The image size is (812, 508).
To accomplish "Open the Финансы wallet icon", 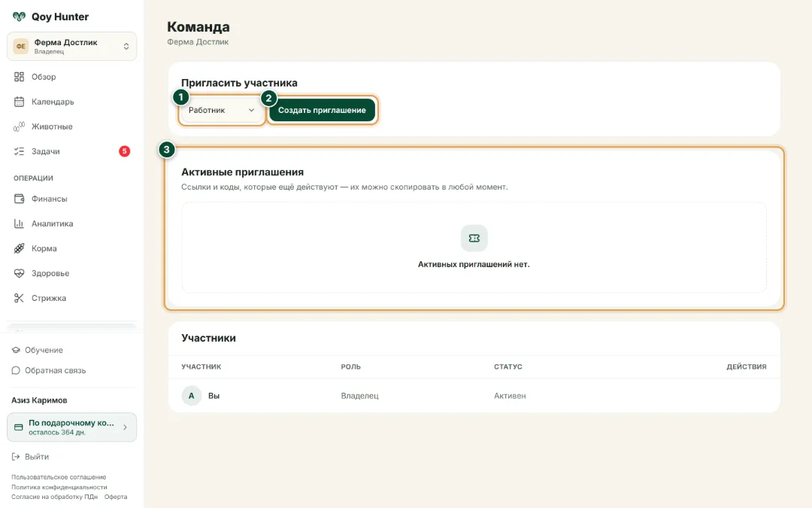I will point(19,199).
